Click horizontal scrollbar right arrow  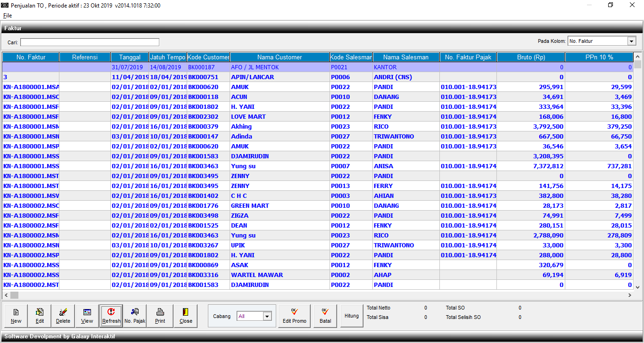pos(629,295)
